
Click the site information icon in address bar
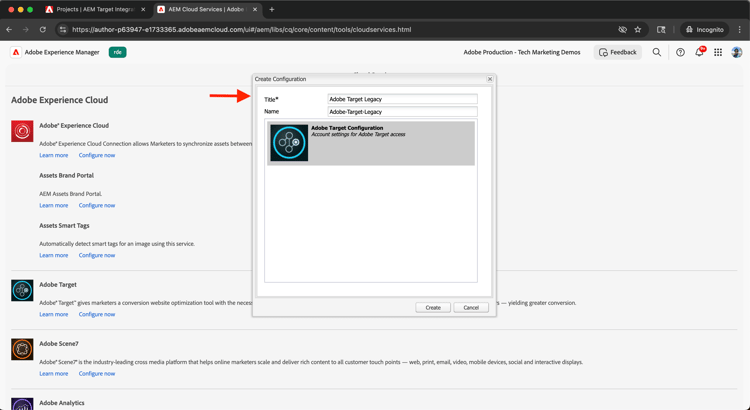(63, 30)
